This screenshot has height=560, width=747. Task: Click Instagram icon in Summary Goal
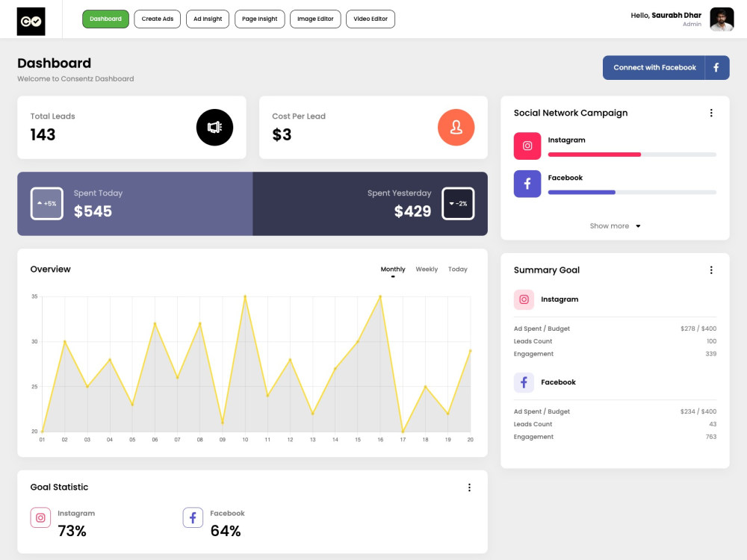point(524,299)
